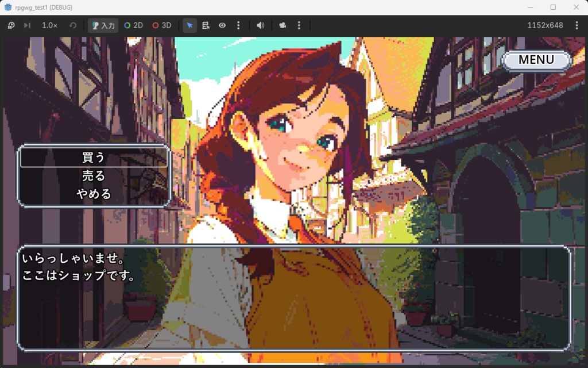Toggle the 入力 input mode button
Image resolution: width=588 pixels, height=368 pixels.
tap(103, 25)
